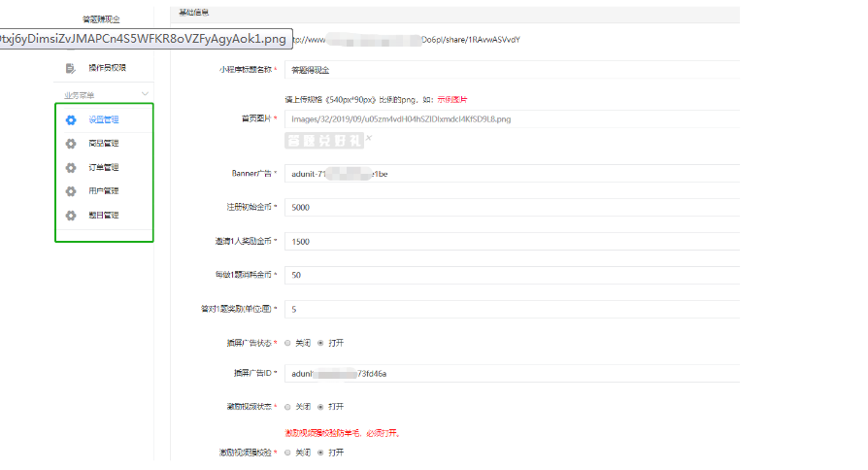Set 激励视频强校验 to 打开

[x=320, y=453]
